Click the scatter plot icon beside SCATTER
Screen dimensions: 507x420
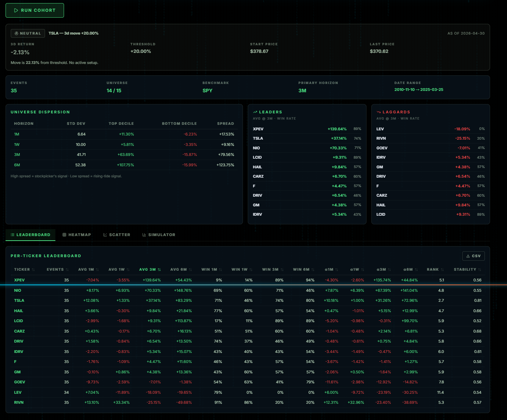[105, 235]
